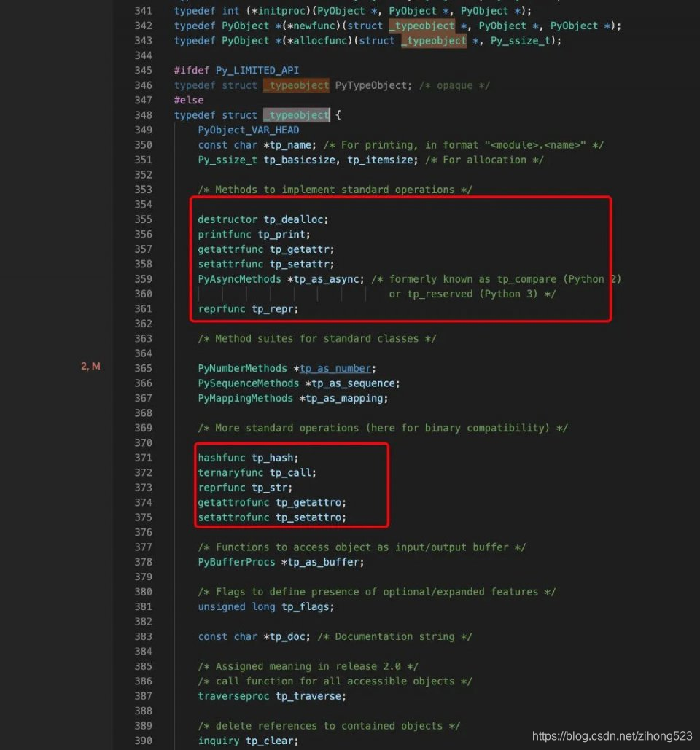Click the tp_flags field

point(306,606)
